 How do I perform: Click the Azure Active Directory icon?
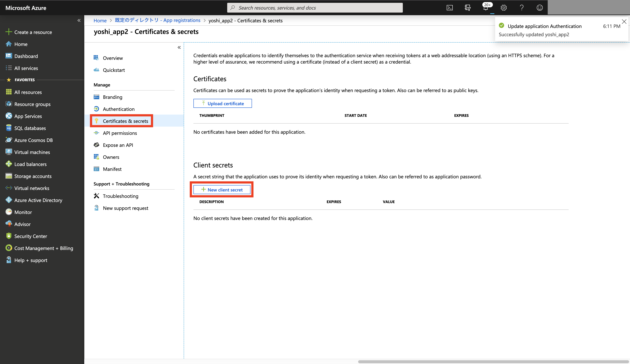coord(9,200)
